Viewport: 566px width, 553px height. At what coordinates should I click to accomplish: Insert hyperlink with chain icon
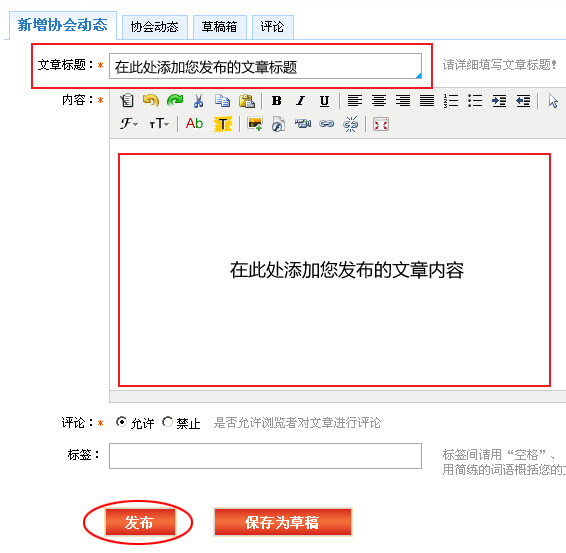326,124
